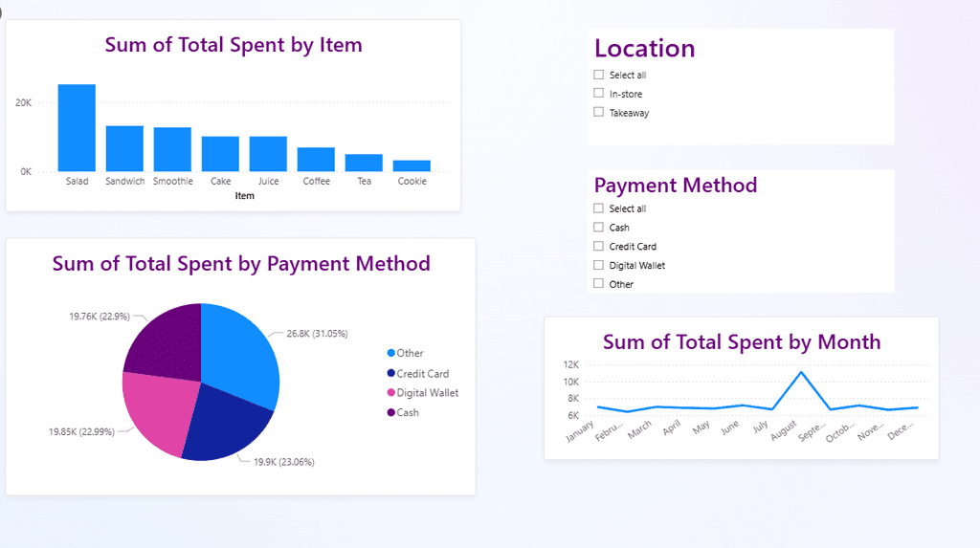The height and width of the screenshot is (548, 980).
Task: Enable the Digital Wallet payment filter
Action: tap(599, 265)
